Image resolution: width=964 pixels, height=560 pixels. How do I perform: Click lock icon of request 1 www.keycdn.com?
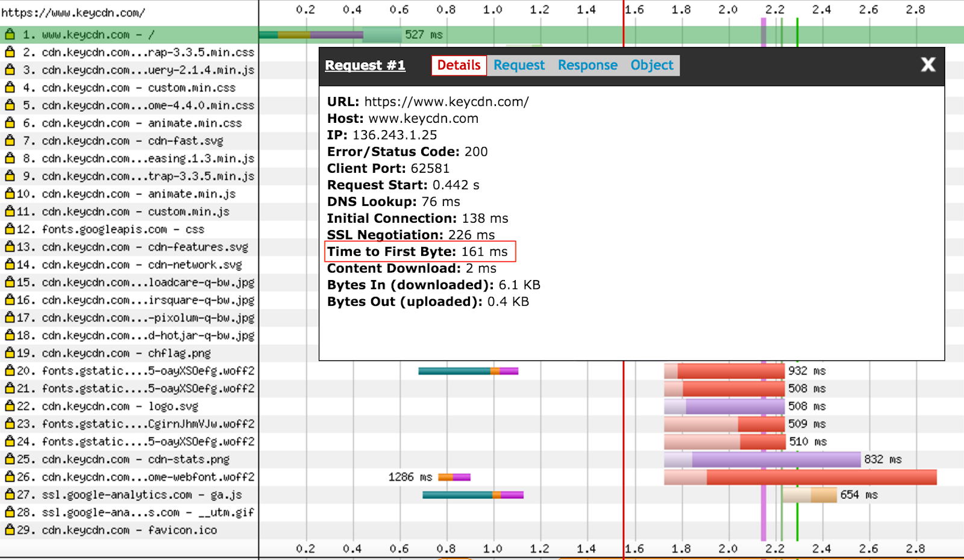[10, 34]
